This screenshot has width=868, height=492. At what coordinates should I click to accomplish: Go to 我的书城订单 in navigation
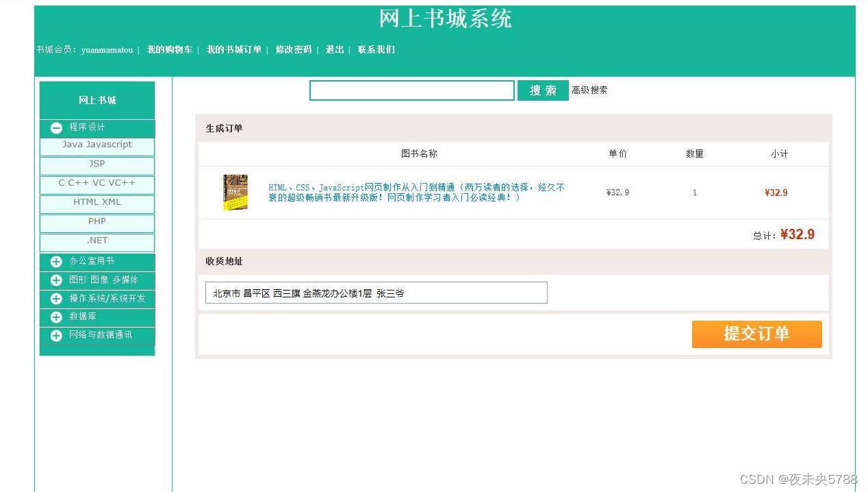click(234, 49)
